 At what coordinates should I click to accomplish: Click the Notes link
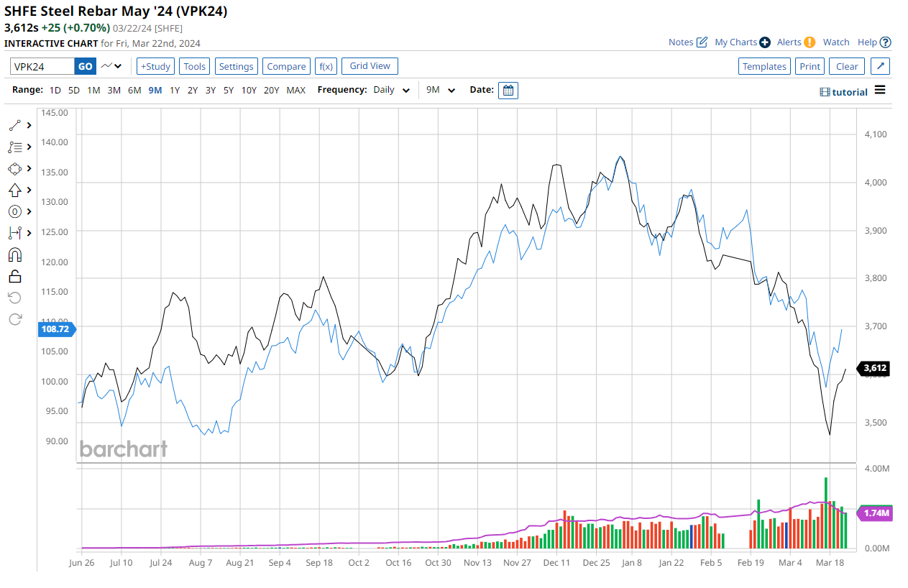tap(688, 42)
